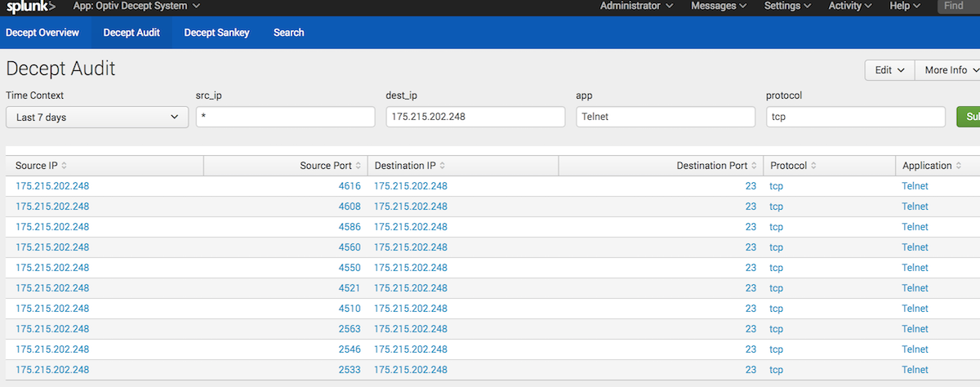Sort by Source IP column arrows

tap(64, 166)
